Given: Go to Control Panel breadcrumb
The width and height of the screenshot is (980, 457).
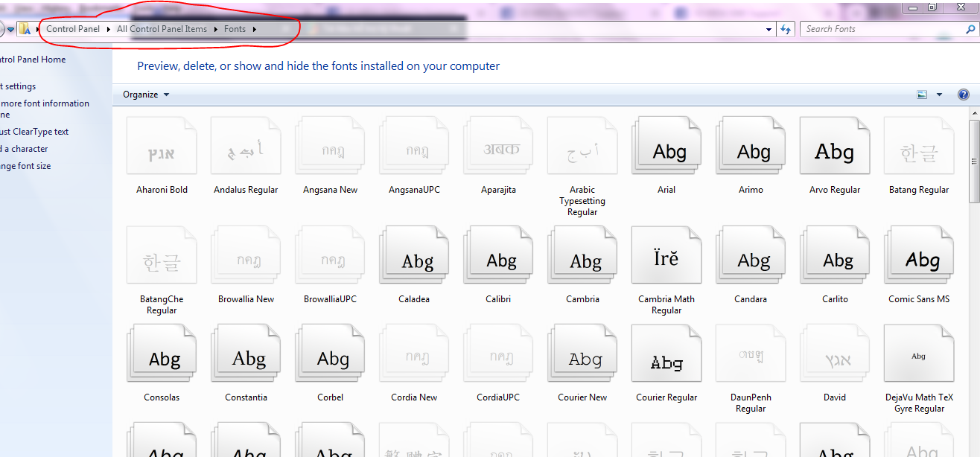Looking at the screenshot, I should click(x=73, y=29).
